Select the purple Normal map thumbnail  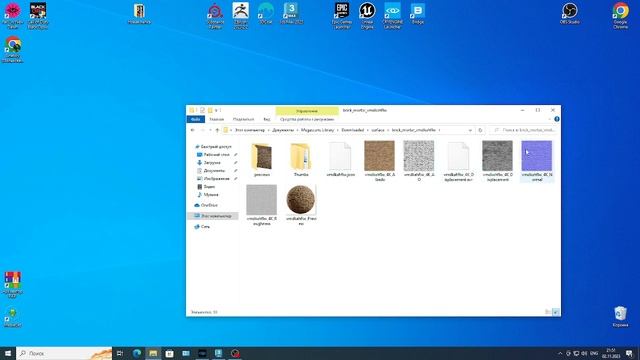click(x=536, y=156)
